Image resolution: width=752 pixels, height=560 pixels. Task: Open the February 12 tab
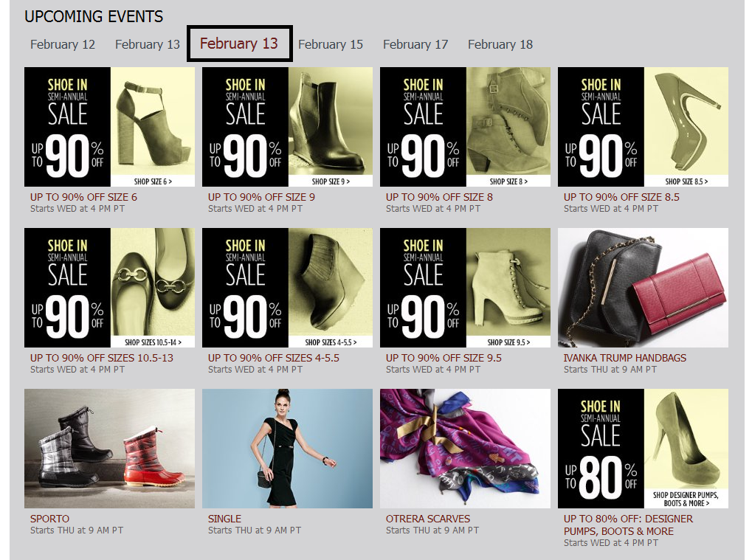pos(63,44)
